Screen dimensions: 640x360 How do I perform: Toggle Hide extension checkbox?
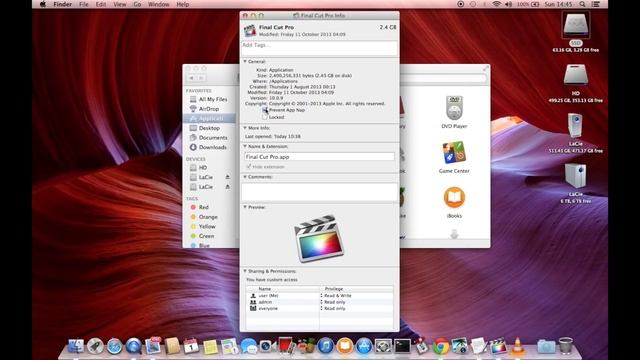pos(248,167)
